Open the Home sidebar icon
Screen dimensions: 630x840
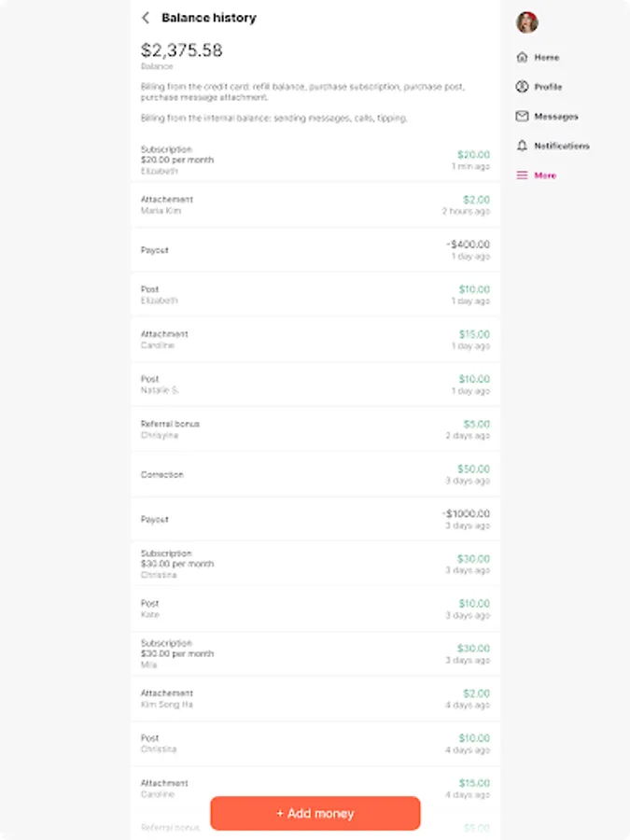[523, 58]
